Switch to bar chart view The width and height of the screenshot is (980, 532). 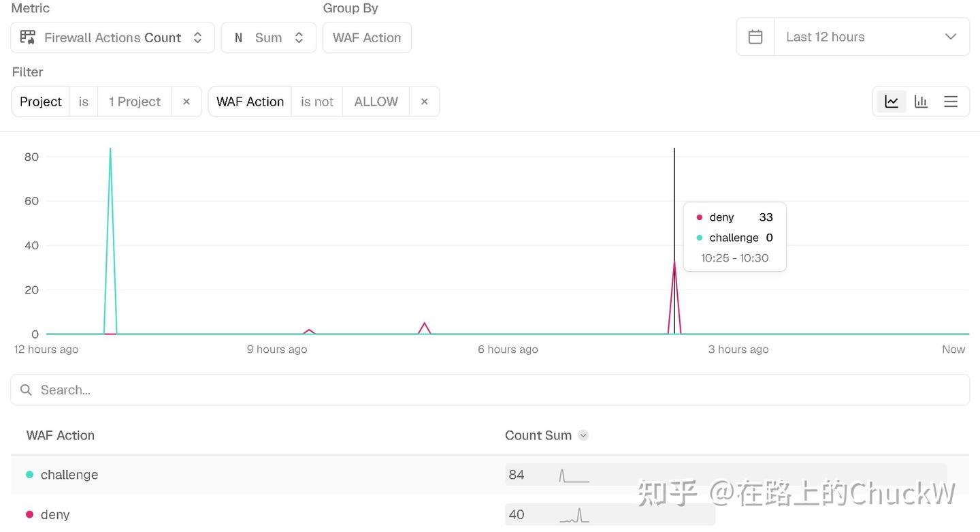pos(921,101)
